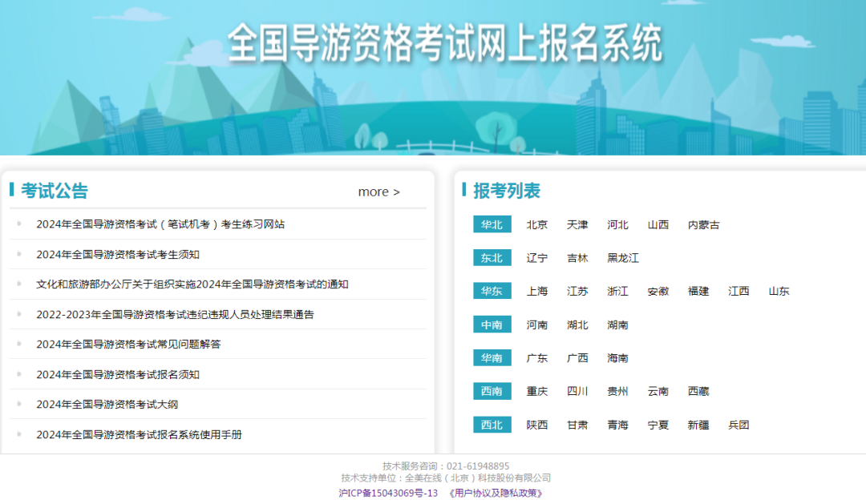
Task: Open the 2022-2023 违纪违规人员处理结果通告
Action: (x=175, y=314)
